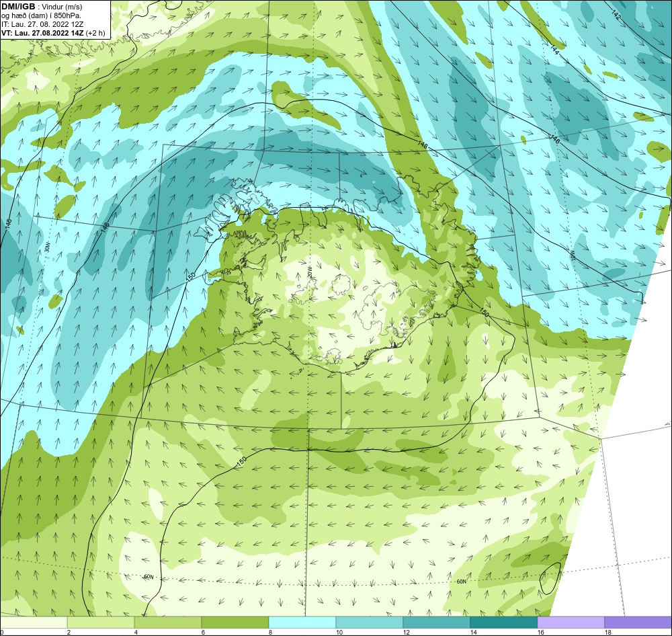Click the '20W' longitude label over Iceland
672x636 pixels.
pyautogui.click(x=310, y=271)
